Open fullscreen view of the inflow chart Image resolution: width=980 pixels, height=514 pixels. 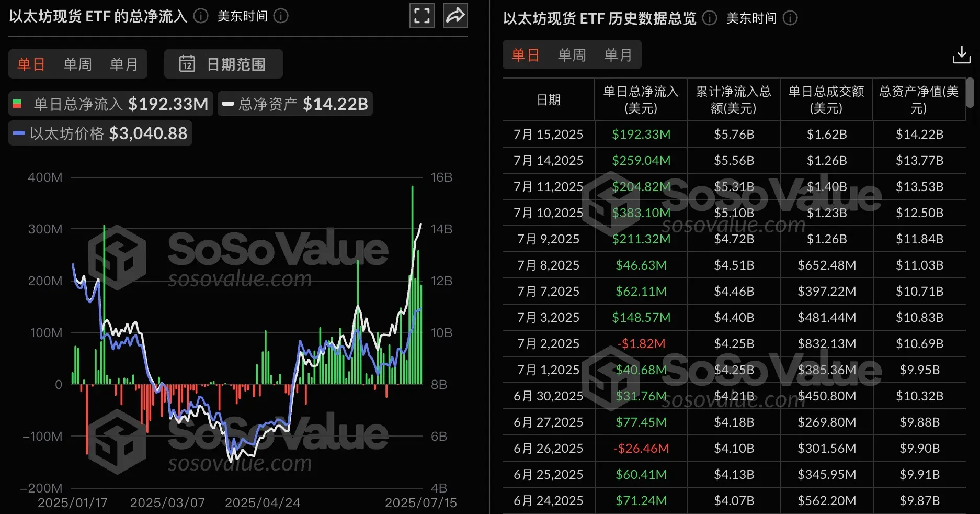pyautogui.click(x=421, y=16)
